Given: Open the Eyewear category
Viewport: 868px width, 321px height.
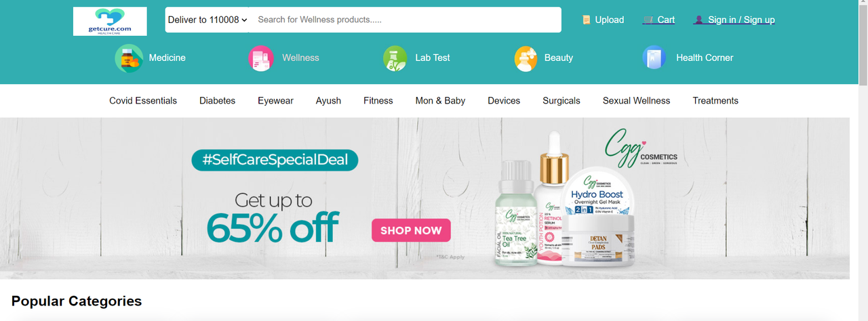Looking at the screenshot, I should click(x=275, y=101).
